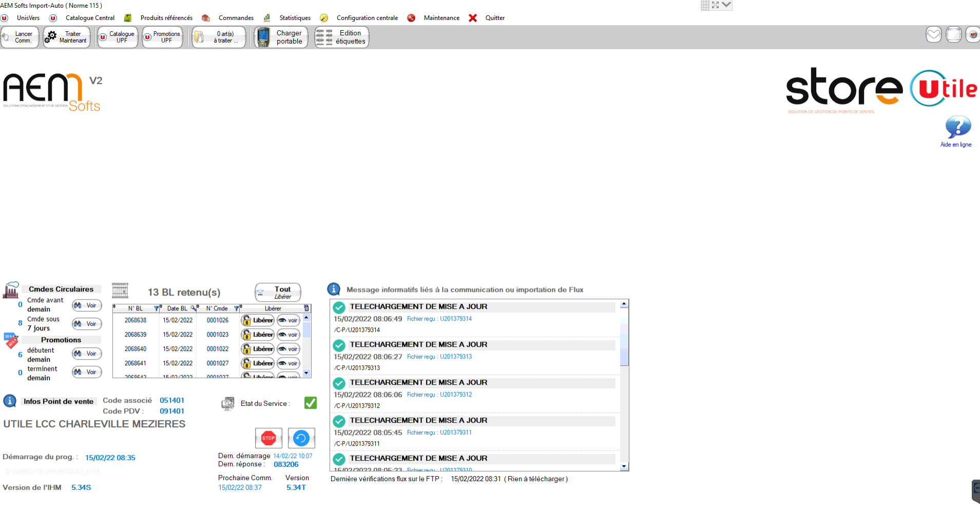View BL 2068640 with eye voir button
Screen dimensions: 980x515
289,349
